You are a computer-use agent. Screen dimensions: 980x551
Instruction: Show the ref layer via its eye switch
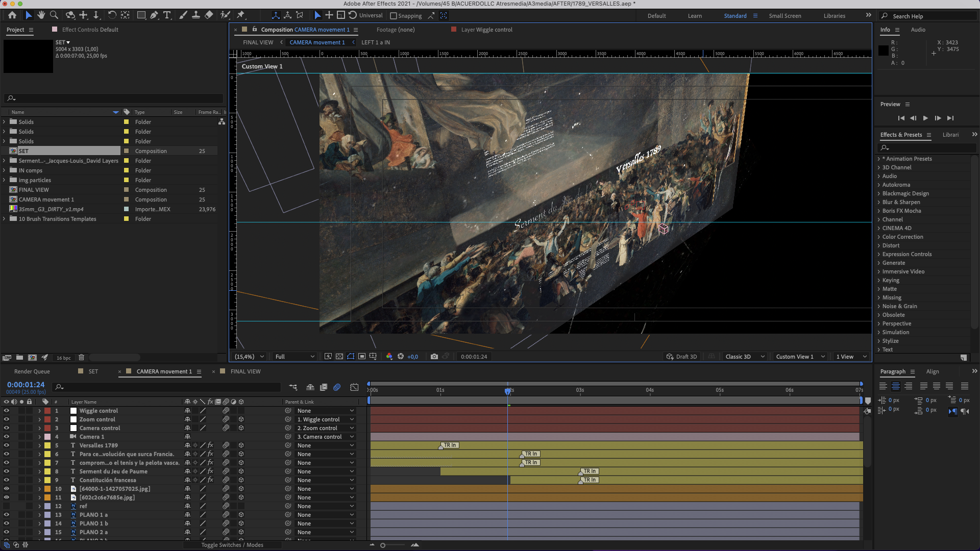coord(6,506)
